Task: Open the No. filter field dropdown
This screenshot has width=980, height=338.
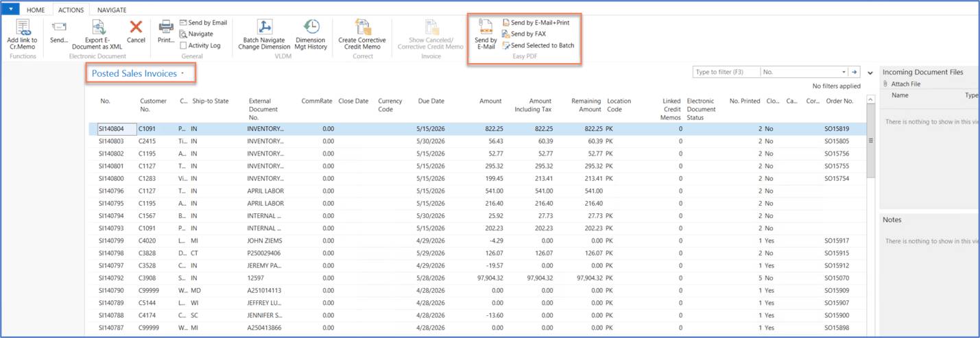Action: tap(844, 72)
